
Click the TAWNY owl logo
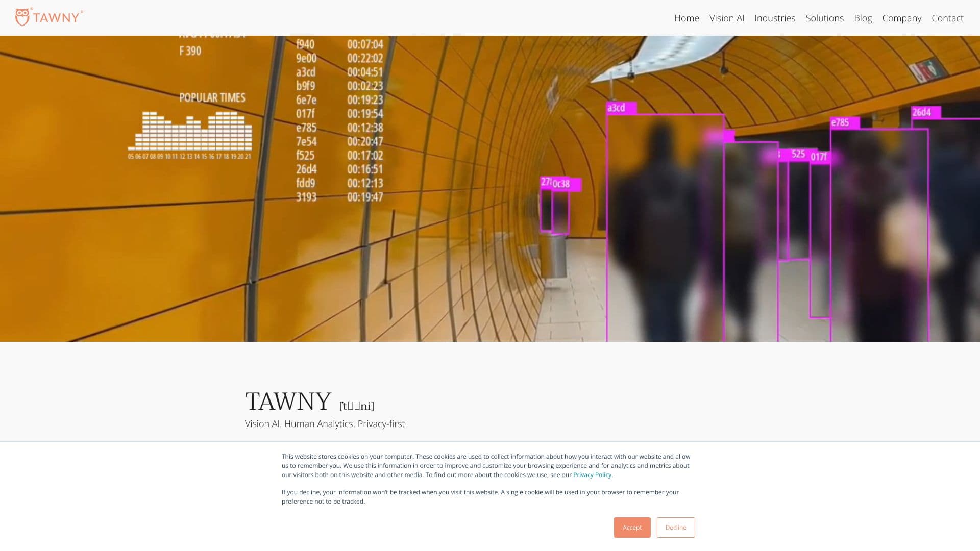click(49, 17)
